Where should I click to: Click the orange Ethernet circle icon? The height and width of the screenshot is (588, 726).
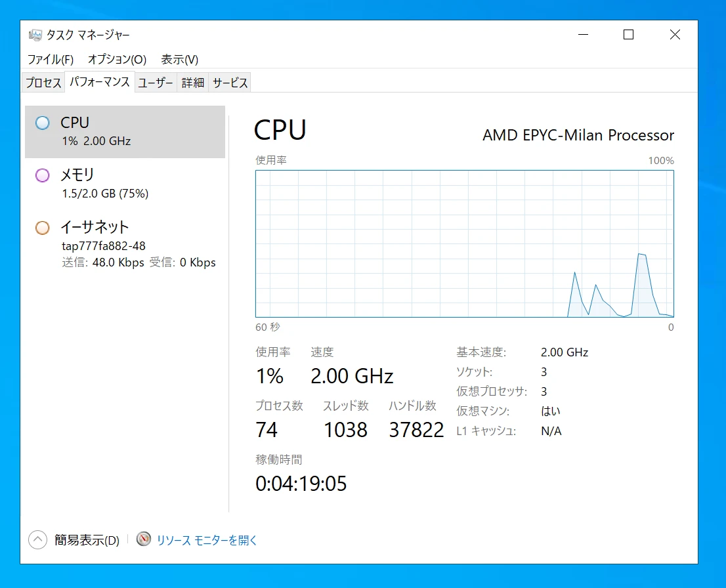pos(43,228)
